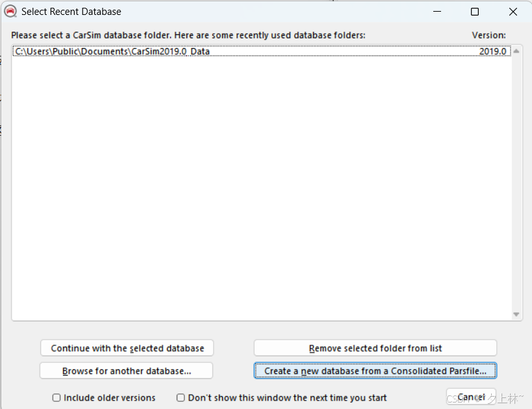Select the CarSim2019.0_Data folder row
This screenshot has height=409, width=532.
(262, 51)
